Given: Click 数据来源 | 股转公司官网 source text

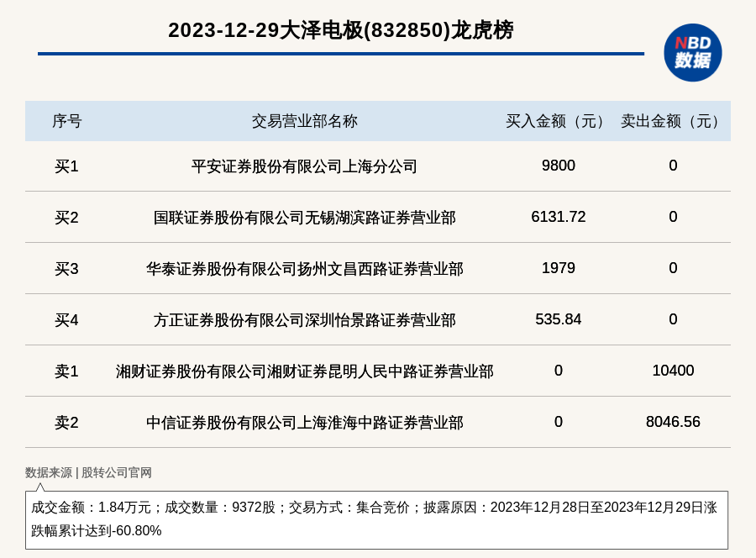Looking at the screenshot, I should pyautogui.click(x=88, y=472).
